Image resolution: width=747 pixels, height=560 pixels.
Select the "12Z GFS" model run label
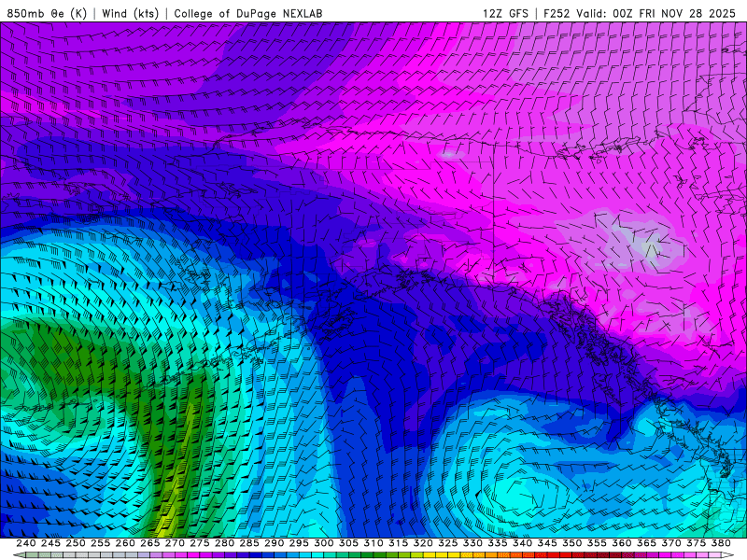point(505,13)
